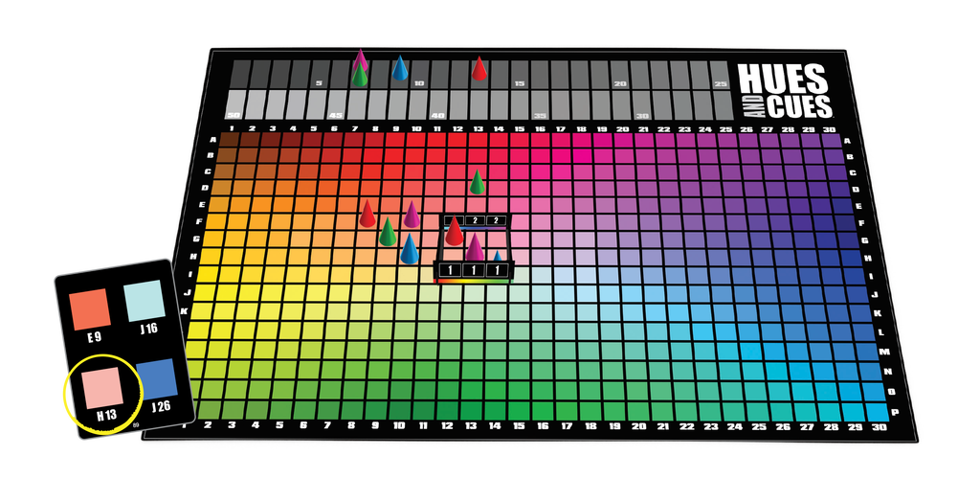Click the 'J 16' label on the card
Viewport: 980px width, 501px height.
pyautogui.click(x=148, y=329)
